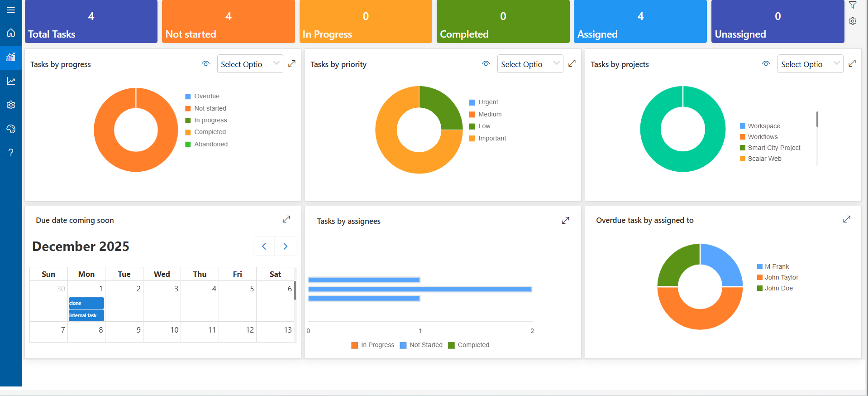
Task: Open the sidebar settings gear icon
Action: [11, 105]
